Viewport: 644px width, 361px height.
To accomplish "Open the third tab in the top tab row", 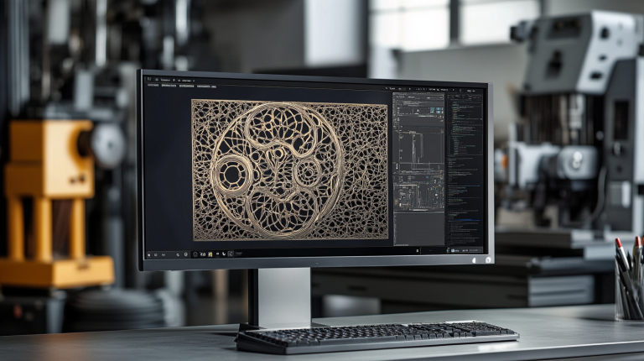I will tap(186, 86).
